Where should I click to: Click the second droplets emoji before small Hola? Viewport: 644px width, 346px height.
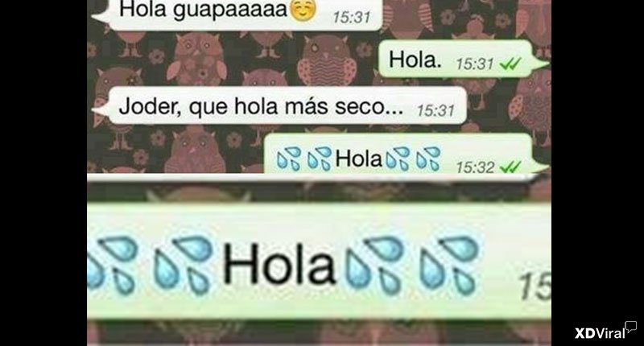pos(320,159)
